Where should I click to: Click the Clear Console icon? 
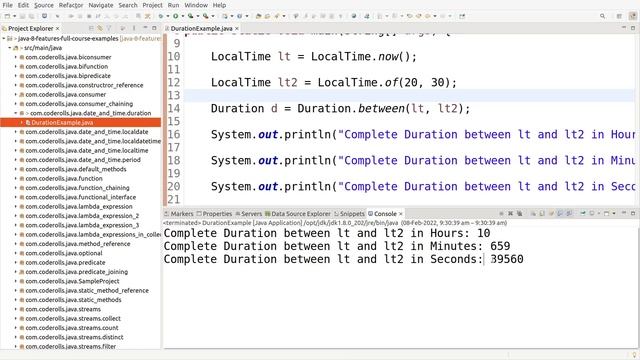(x=533, y=213)
